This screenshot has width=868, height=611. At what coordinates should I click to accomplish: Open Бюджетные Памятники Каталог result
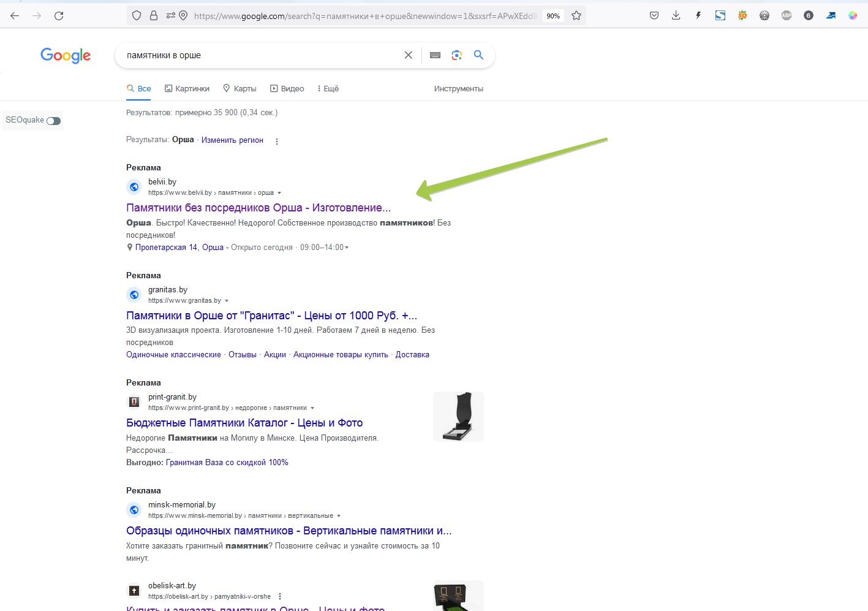coord(244,423)
